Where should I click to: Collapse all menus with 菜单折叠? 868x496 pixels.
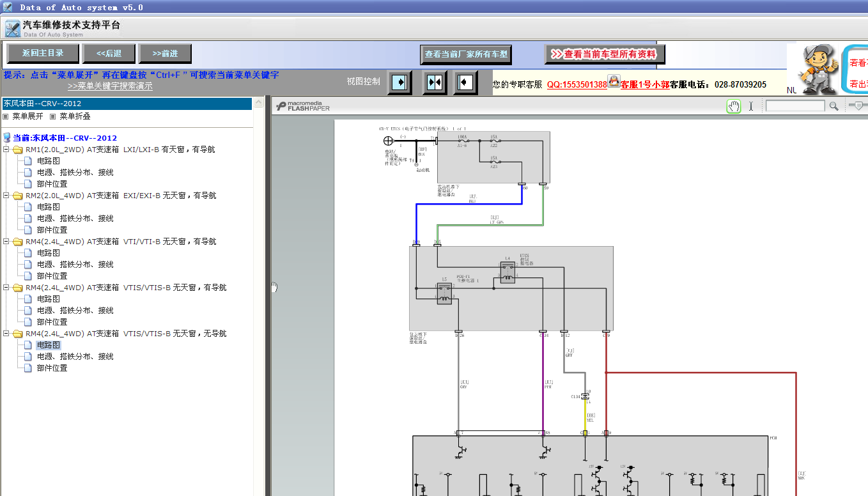point(75,116)
